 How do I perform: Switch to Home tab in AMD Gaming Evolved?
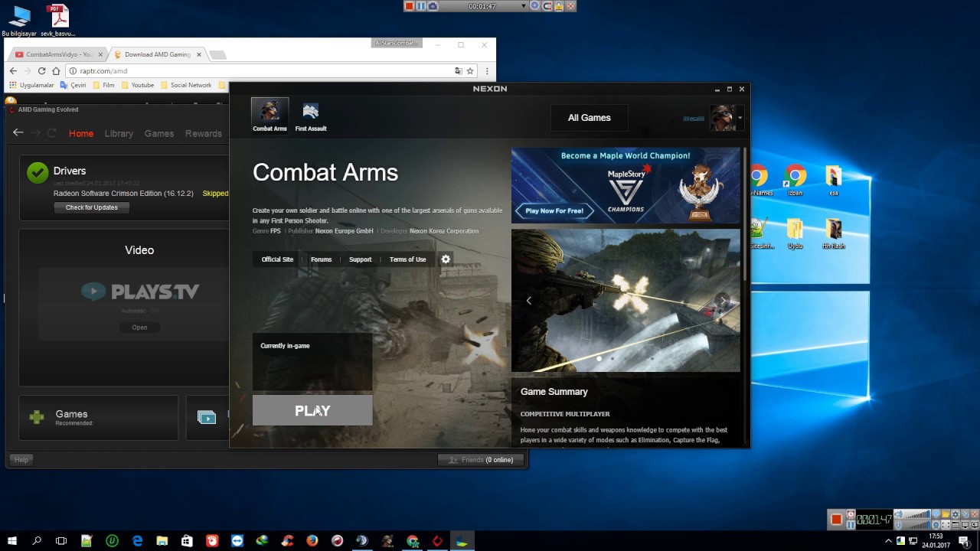pos(81,133)
